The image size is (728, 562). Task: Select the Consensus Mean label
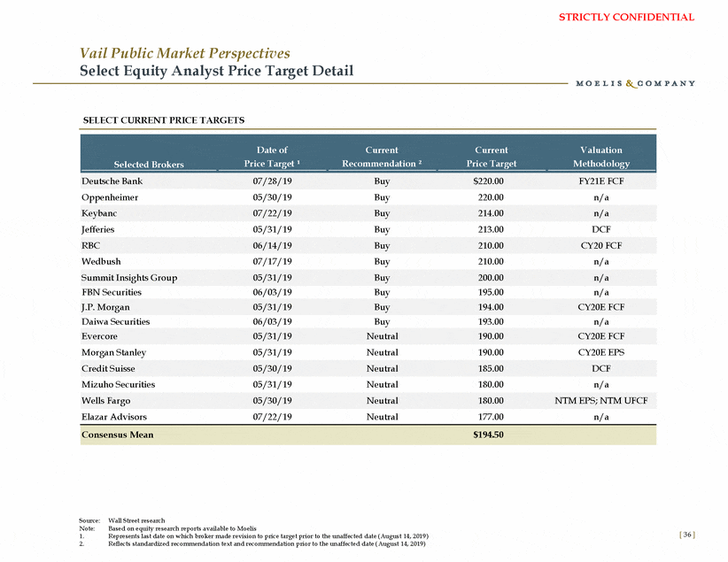[x=118, y=435]
